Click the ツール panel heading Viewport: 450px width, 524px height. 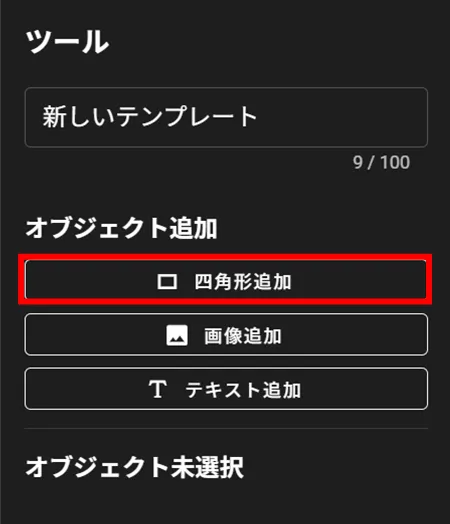[67, 41]
